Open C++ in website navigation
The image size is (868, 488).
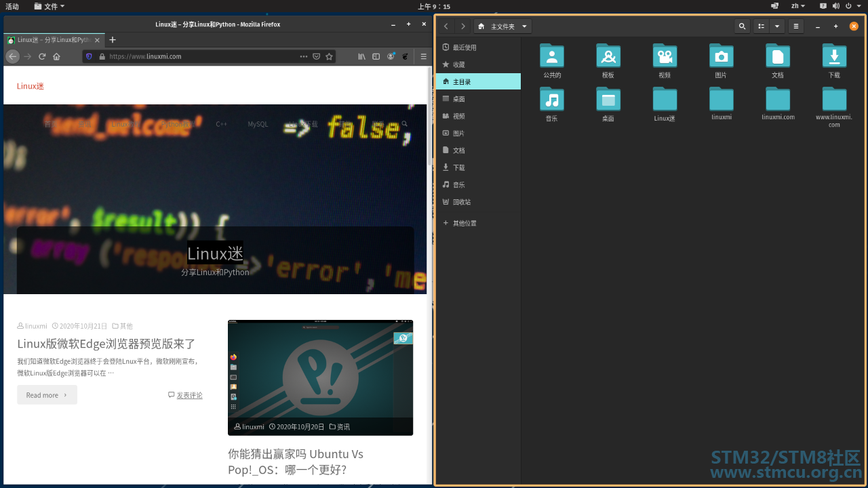[x=222, y=124]
